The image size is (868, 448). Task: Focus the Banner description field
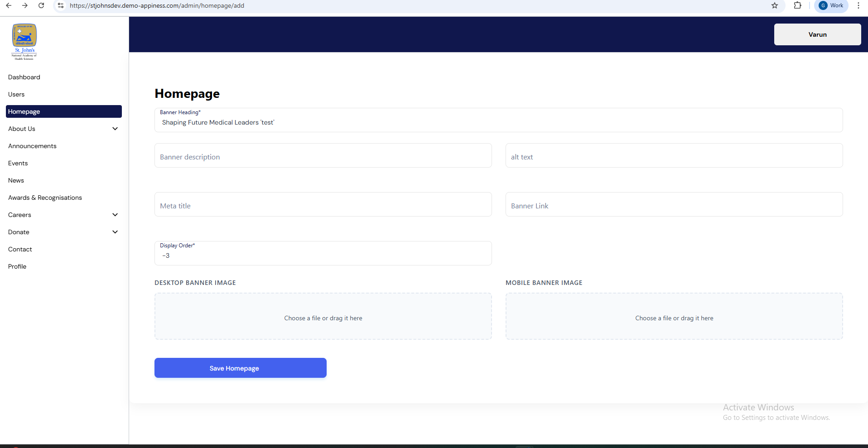[x=323, y=156]
